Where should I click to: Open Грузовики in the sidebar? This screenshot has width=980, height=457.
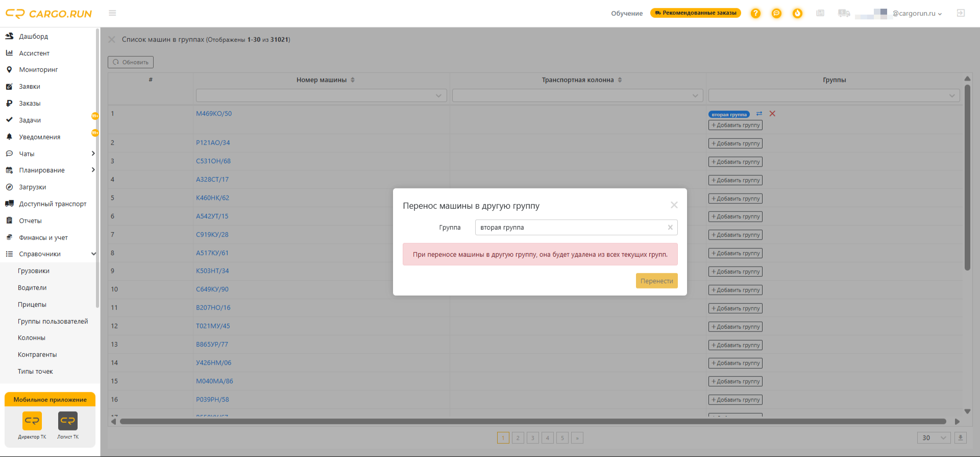pyautogui.click(x=34, y=271)
